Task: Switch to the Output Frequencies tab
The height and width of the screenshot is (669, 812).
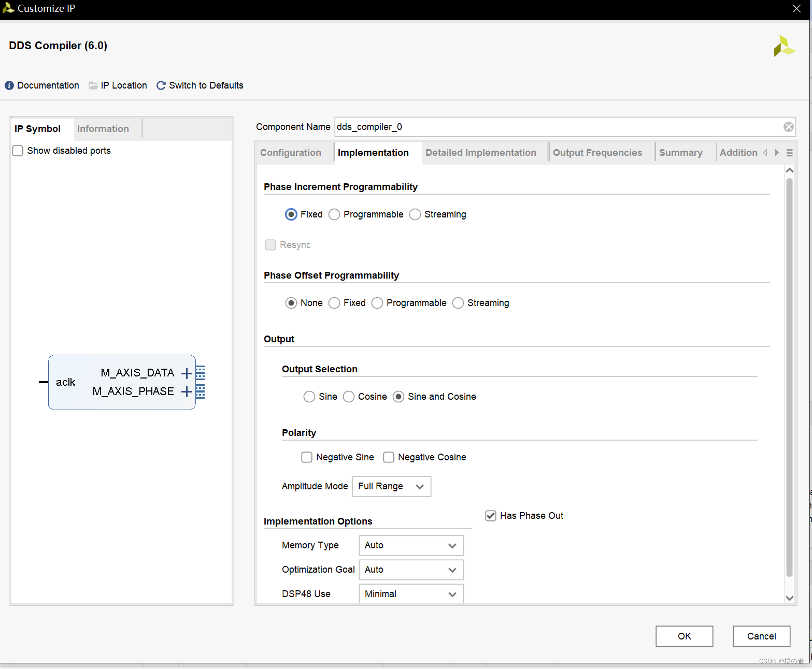Action: (597, 153)
